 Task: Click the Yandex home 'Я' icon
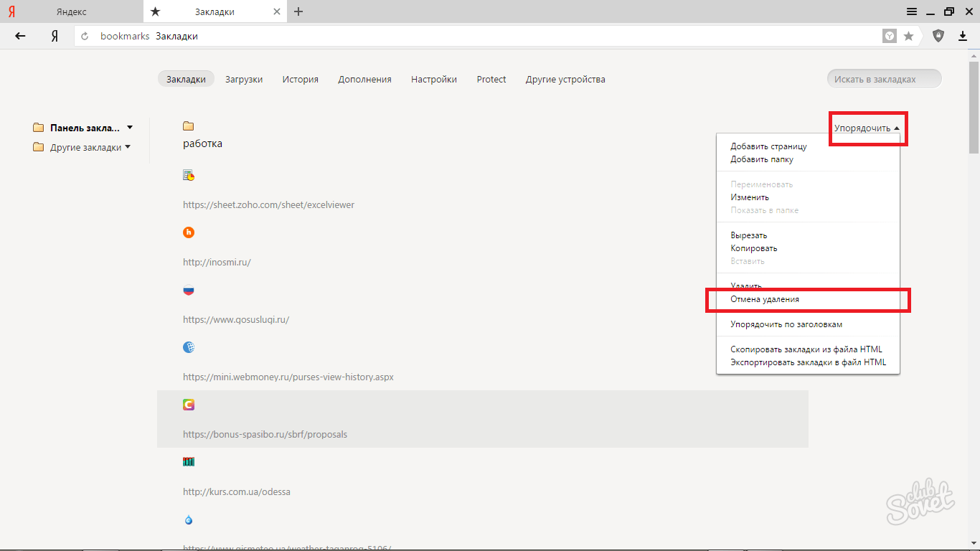coord(55,36)
